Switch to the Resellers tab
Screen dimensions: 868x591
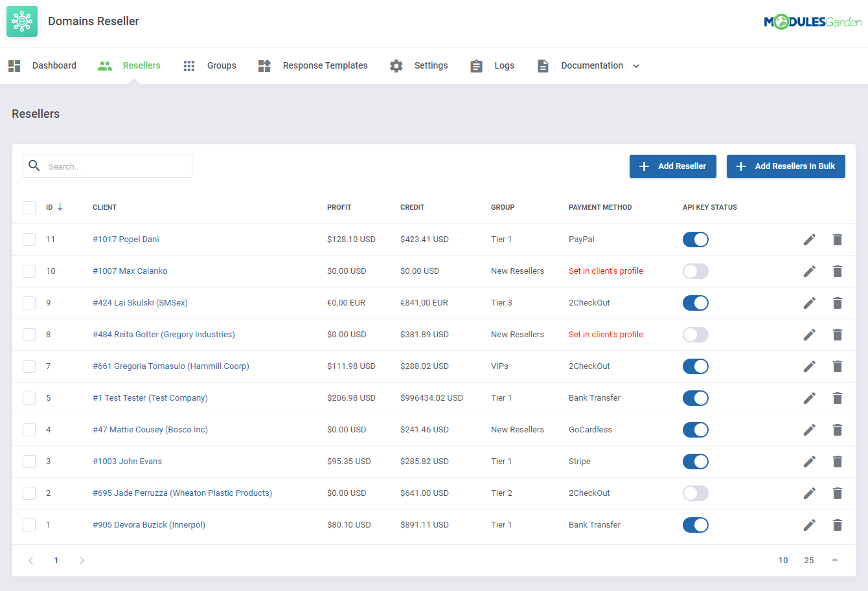pos(128,65)
